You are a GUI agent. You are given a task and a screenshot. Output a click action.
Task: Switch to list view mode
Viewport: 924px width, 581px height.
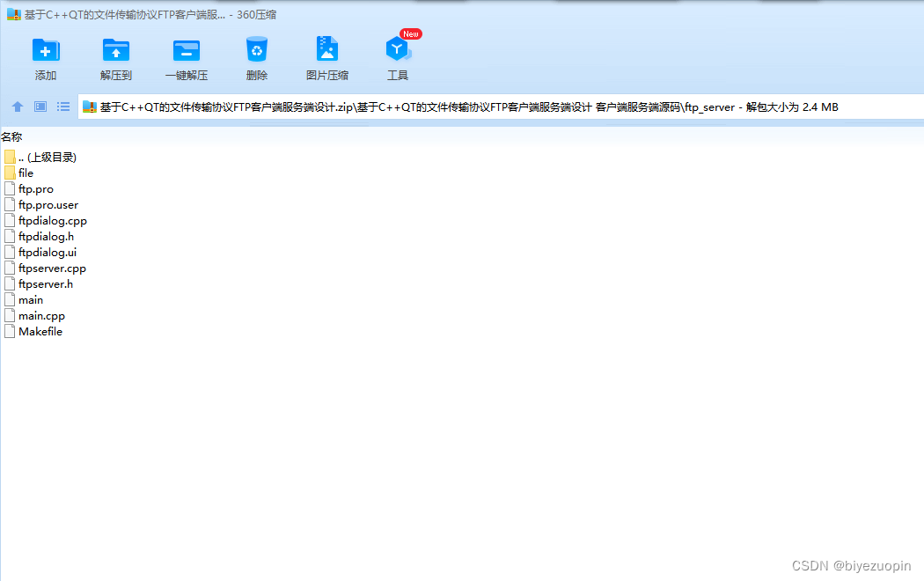click(62, 107)
